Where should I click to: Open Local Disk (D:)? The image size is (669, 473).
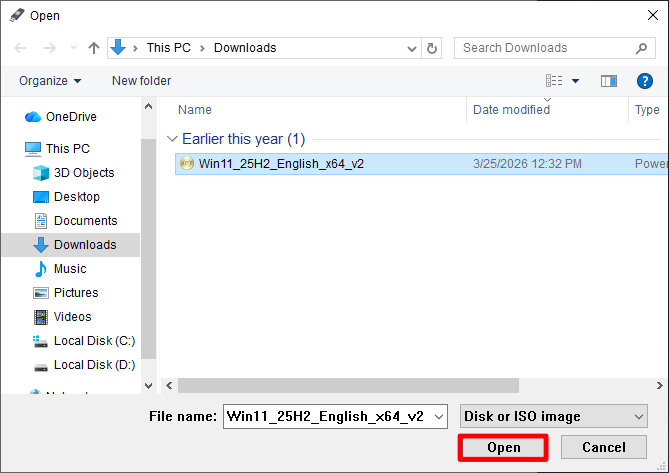tap(94, 365)
